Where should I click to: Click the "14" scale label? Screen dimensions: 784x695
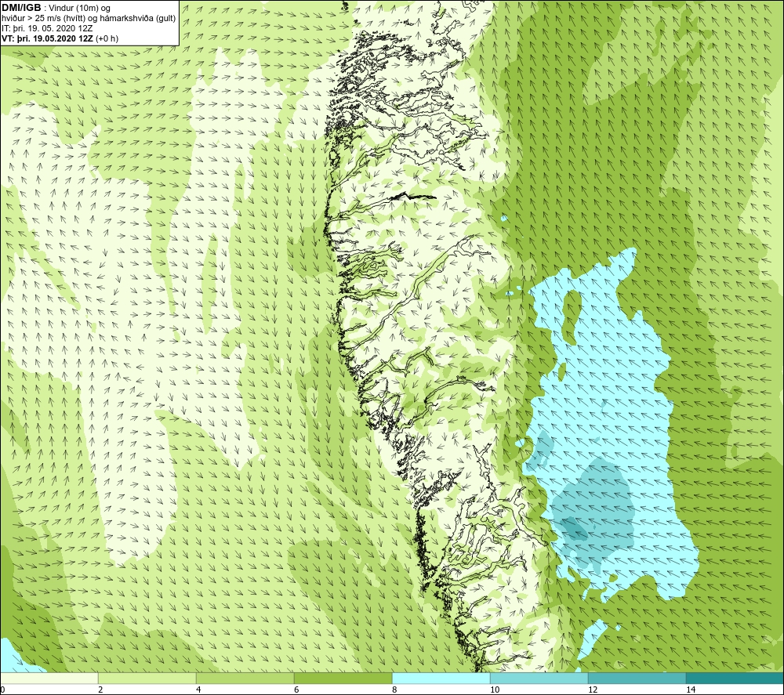pos(691,690)
